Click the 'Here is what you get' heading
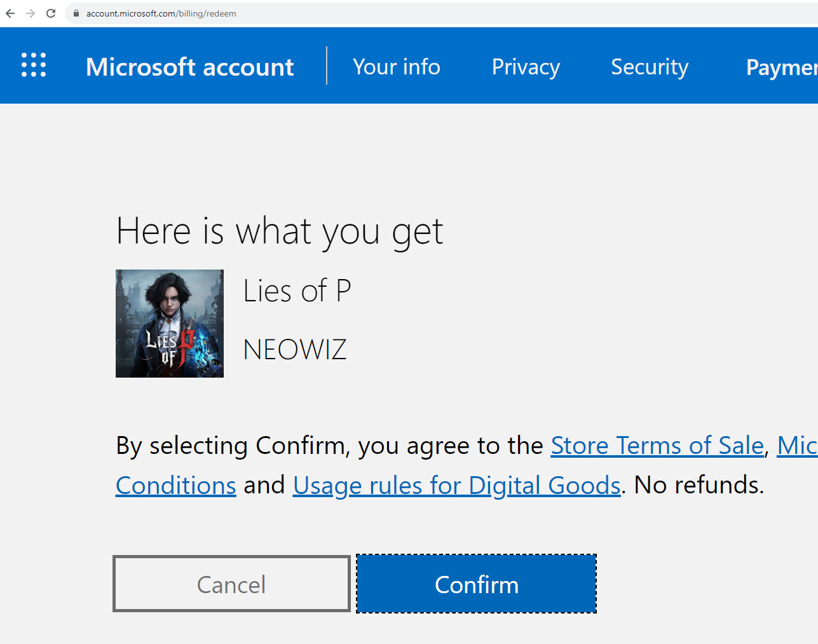The width and height of the screenshot is (818, 644). coord(280,231)
